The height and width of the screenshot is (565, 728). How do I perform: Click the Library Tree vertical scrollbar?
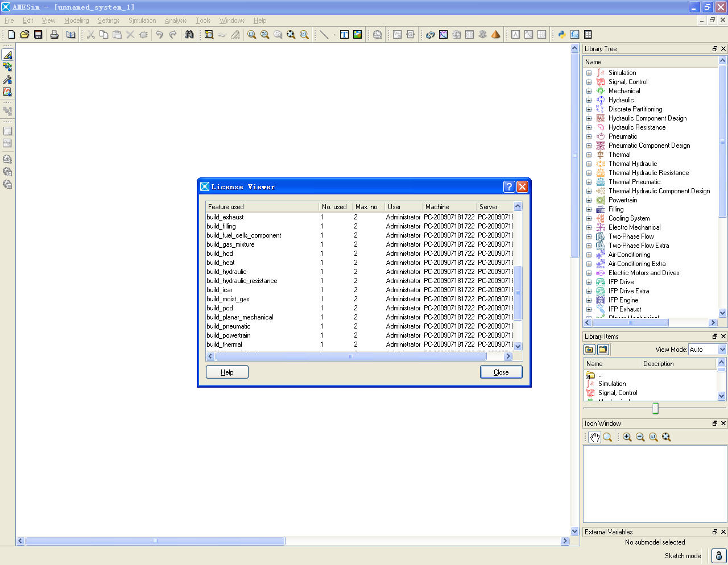pyautogui.click(x=722, y=186)
